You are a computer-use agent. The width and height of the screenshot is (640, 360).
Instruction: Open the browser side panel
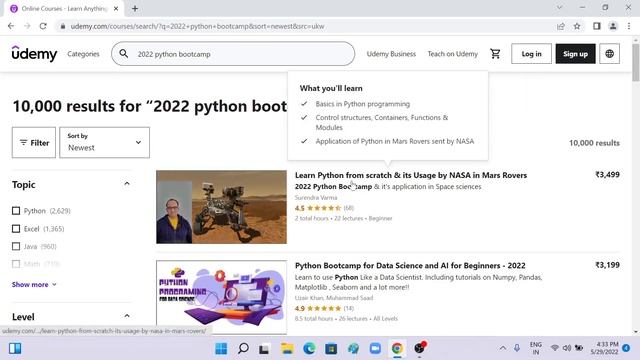tap(597, 26)
